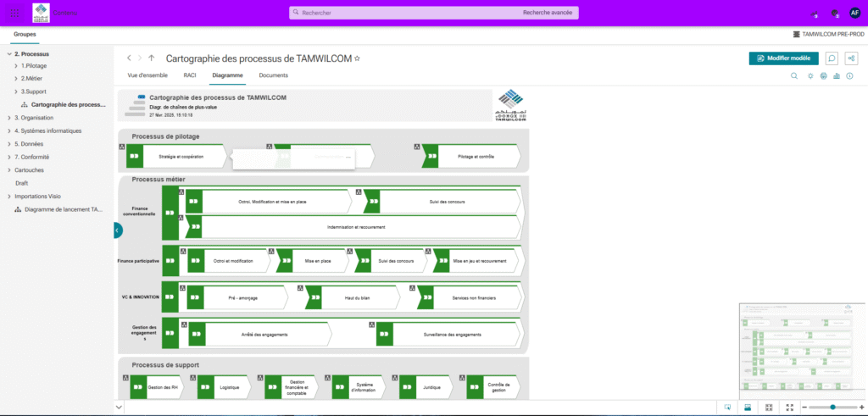Expand the 7. Conformité group

click(8, 157)
